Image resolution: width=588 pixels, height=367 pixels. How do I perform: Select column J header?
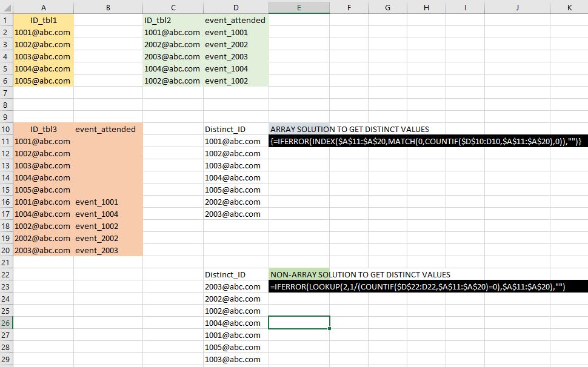517,7
